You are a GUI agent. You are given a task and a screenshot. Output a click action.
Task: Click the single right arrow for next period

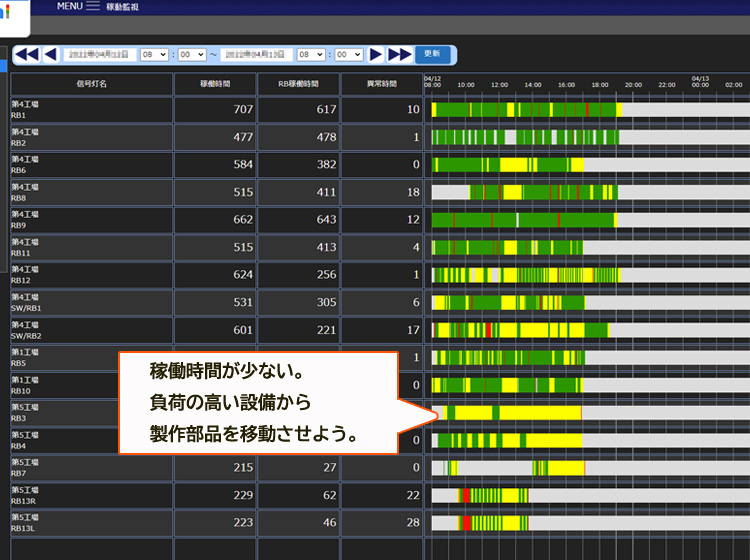click(376, 54)
